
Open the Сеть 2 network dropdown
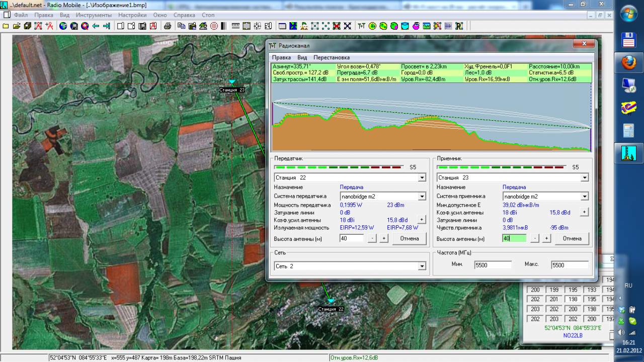[422, 266]
